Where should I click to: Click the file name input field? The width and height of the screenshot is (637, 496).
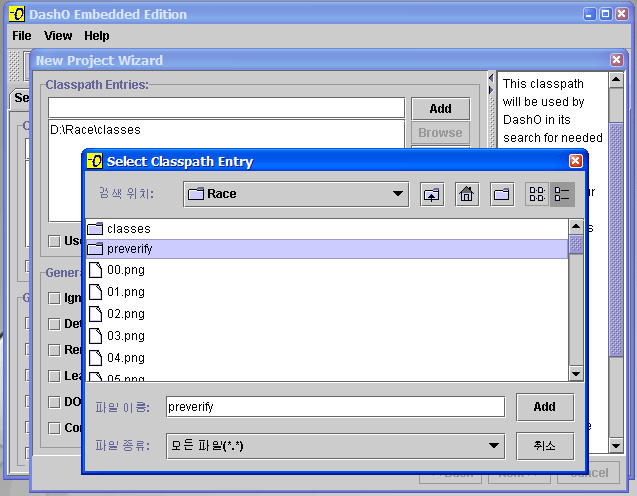(x=336, y=407)
